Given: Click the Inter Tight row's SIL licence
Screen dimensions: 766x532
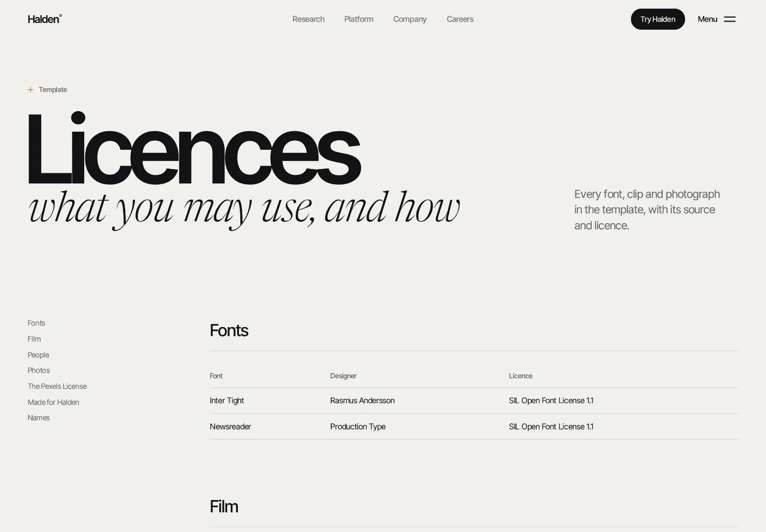Looking at the screenshot, I should point(551,400).
